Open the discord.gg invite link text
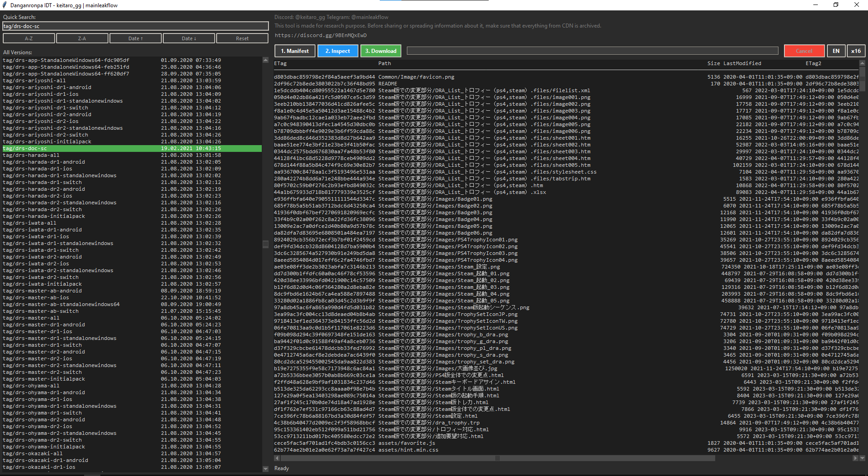 (x=321, y=35)
